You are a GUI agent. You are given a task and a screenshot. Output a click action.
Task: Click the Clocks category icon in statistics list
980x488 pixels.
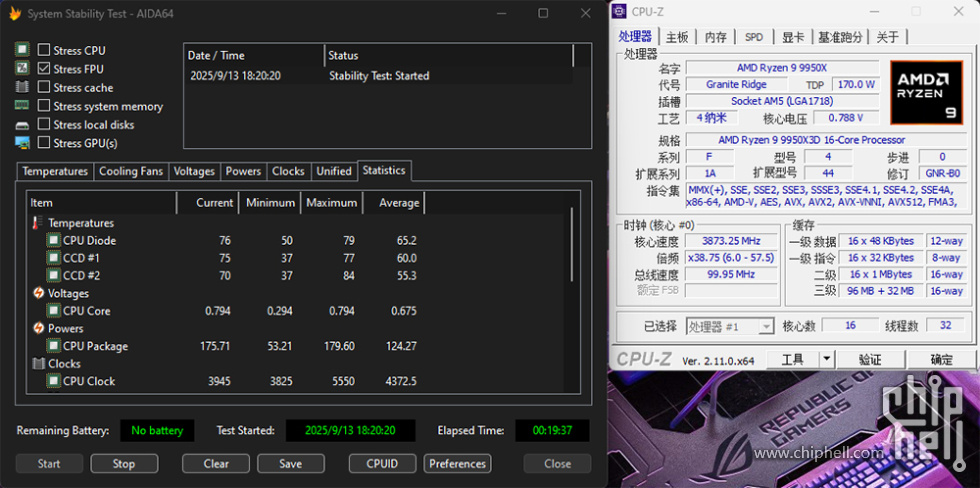[38, 364]
